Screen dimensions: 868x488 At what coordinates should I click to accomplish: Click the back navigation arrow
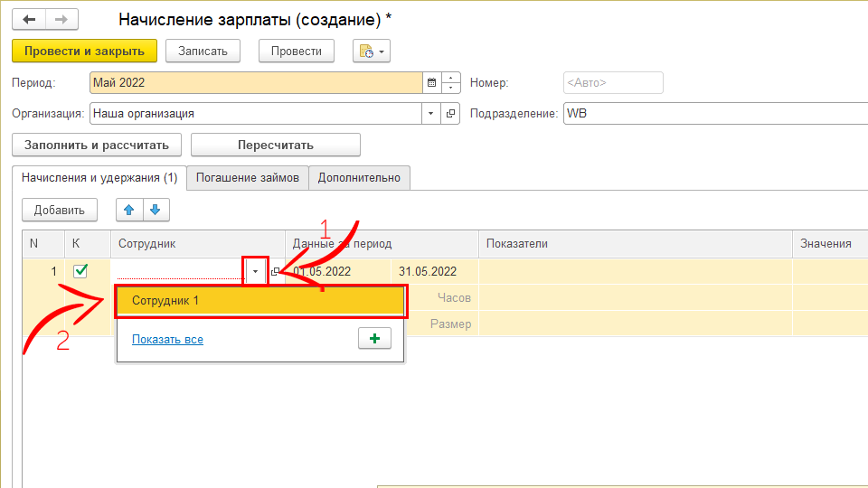coord(29,19)
